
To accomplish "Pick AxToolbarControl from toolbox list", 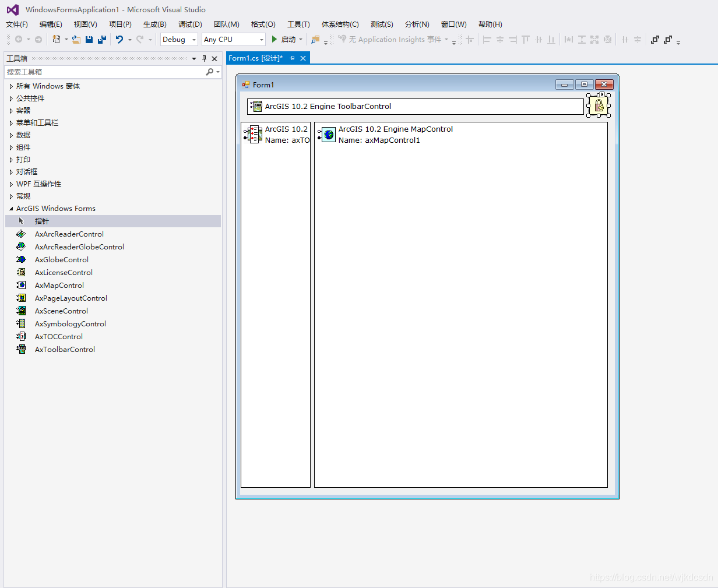I will (x=65, y=350).
